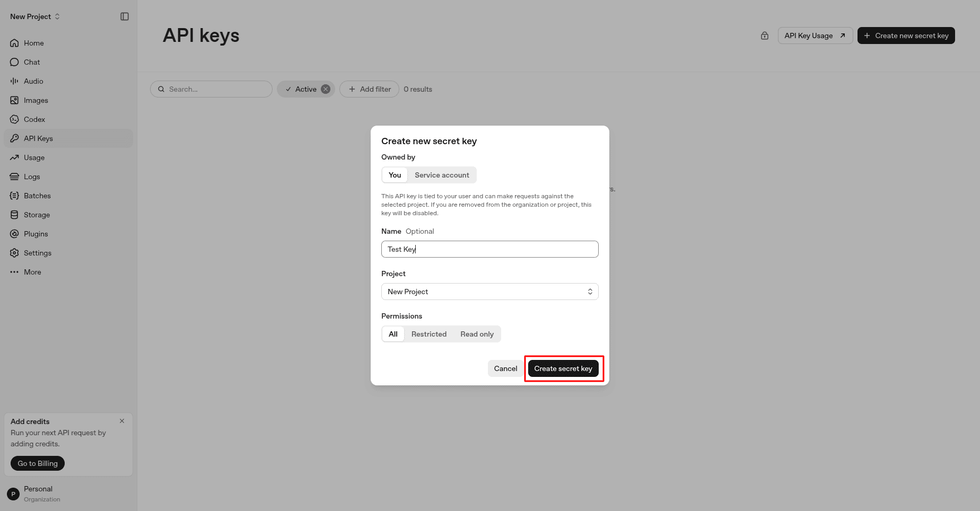The height and width of the screenshot is (511, 980).
Task: Open the Home page
Action: point(68,43)
